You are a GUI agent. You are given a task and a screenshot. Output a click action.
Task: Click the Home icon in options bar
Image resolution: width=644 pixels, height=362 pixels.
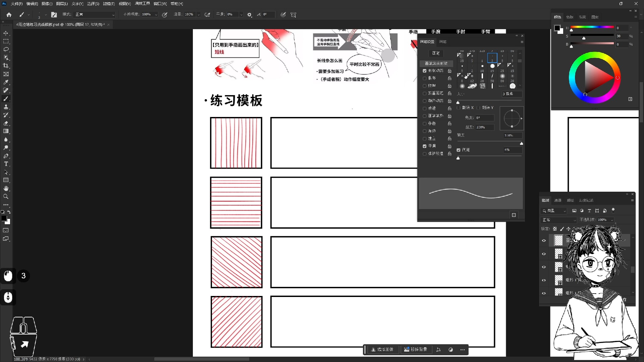click(x=9, y=15)
